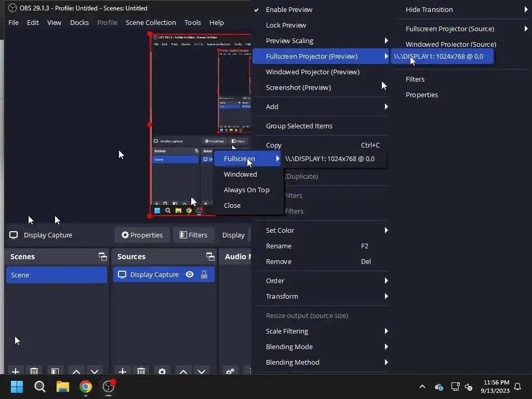The image size is (532, 399).
Task: Pop out the Sources dock
Action: coord(210,257)
